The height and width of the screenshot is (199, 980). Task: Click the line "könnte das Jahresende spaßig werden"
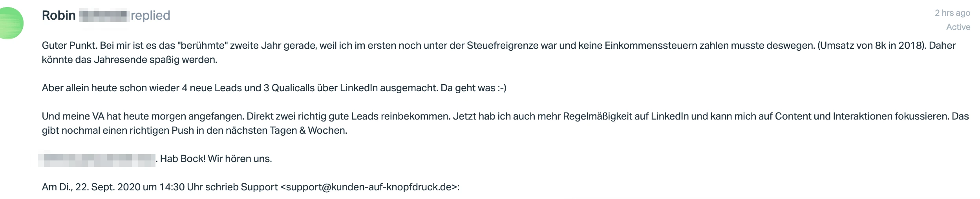pos(130,60)
